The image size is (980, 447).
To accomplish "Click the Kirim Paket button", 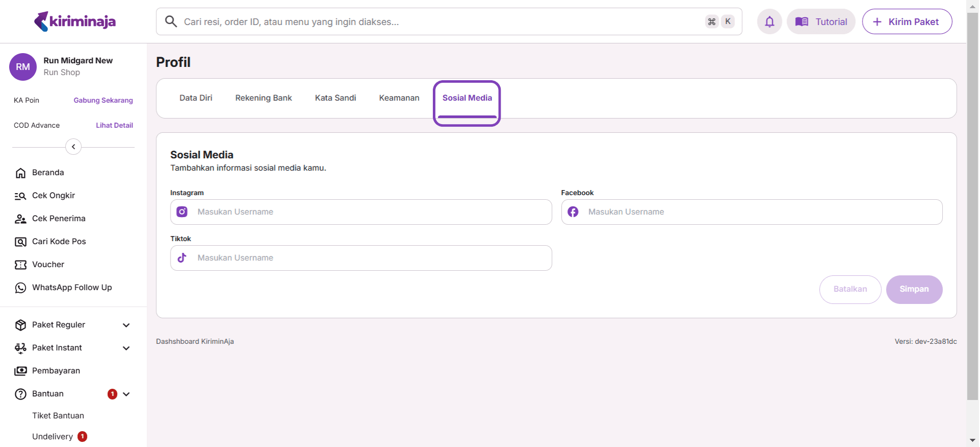I will (906, 21).
